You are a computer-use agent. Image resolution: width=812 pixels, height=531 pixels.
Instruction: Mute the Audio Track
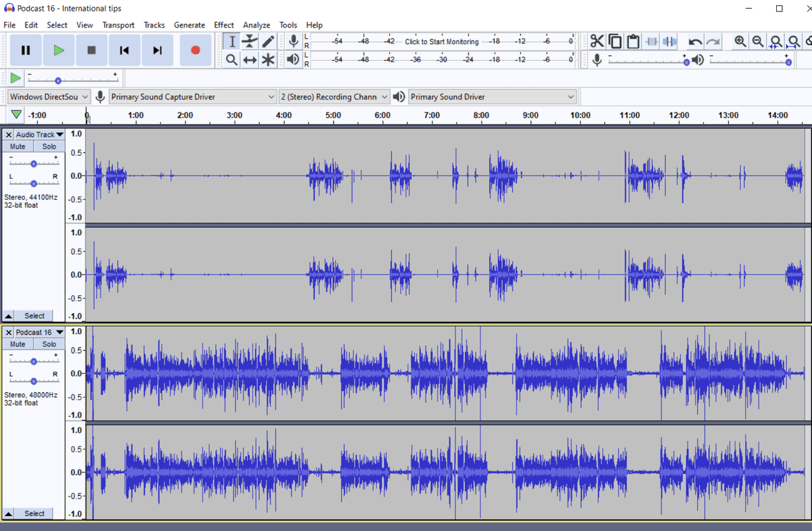[18, 146]
